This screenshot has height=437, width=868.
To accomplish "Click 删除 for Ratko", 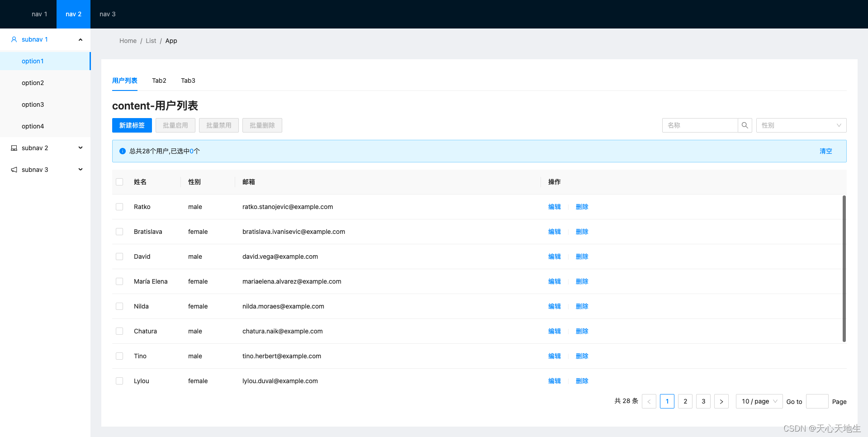I will click(x=582, y=207).
